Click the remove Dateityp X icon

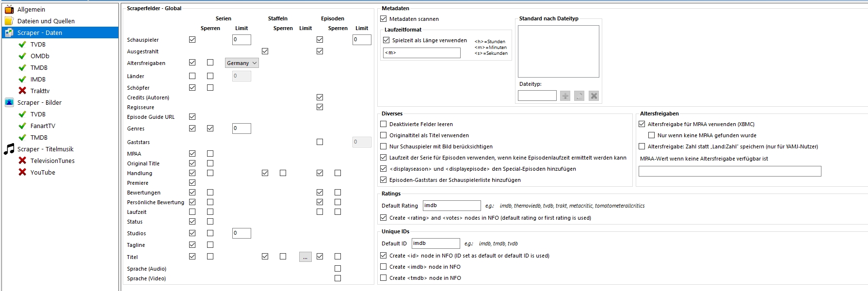click(x=594, y=96)
